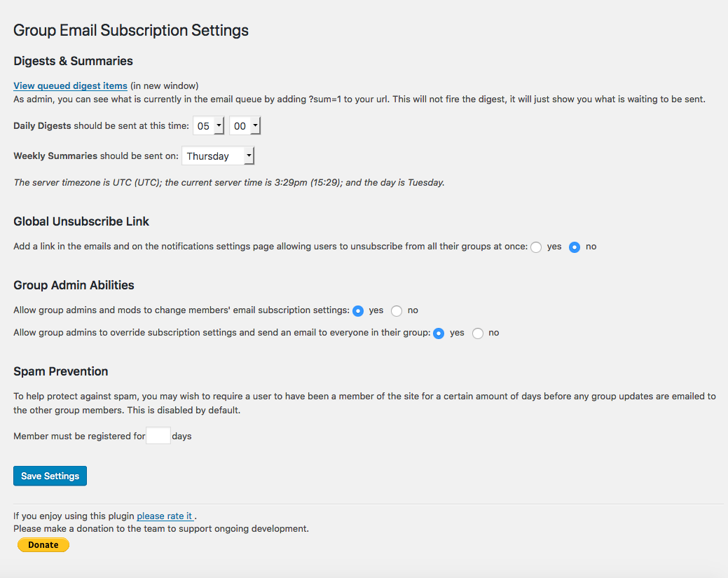Open the please rate it link
The width and height of the screenshot is (728, 578).
click(x=165, y=516)
